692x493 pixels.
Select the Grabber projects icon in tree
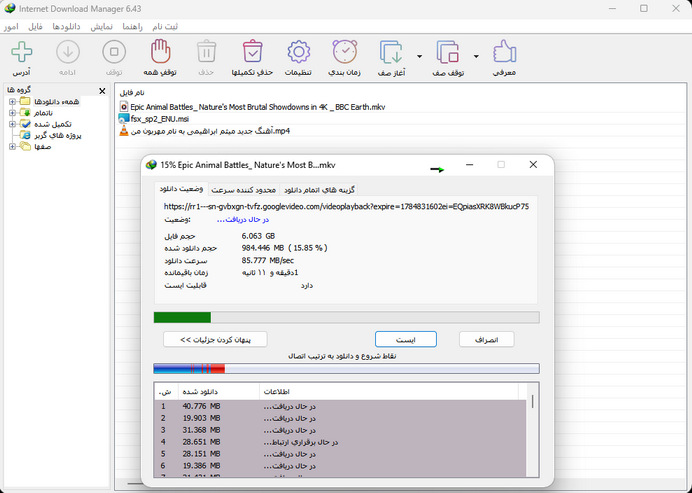[25, 135]
